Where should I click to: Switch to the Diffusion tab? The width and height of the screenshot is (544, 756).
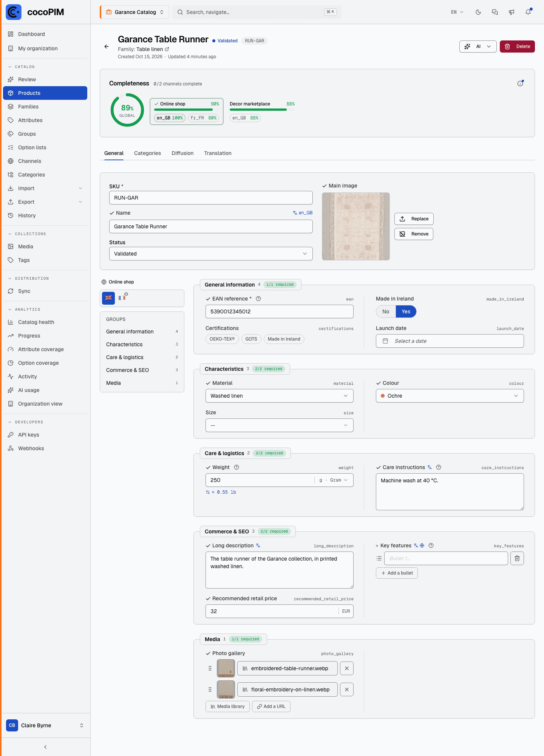tap(182, 153)
